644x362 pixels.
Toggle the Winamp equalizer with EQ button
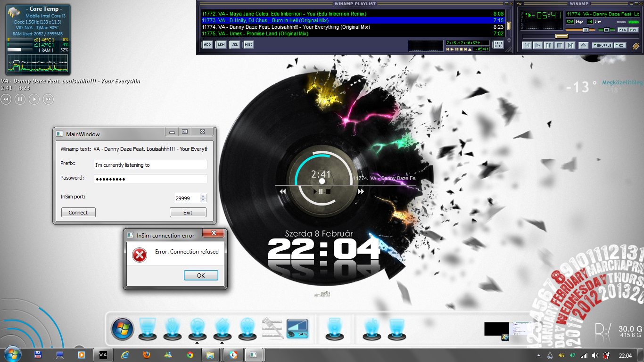(622, 30)
